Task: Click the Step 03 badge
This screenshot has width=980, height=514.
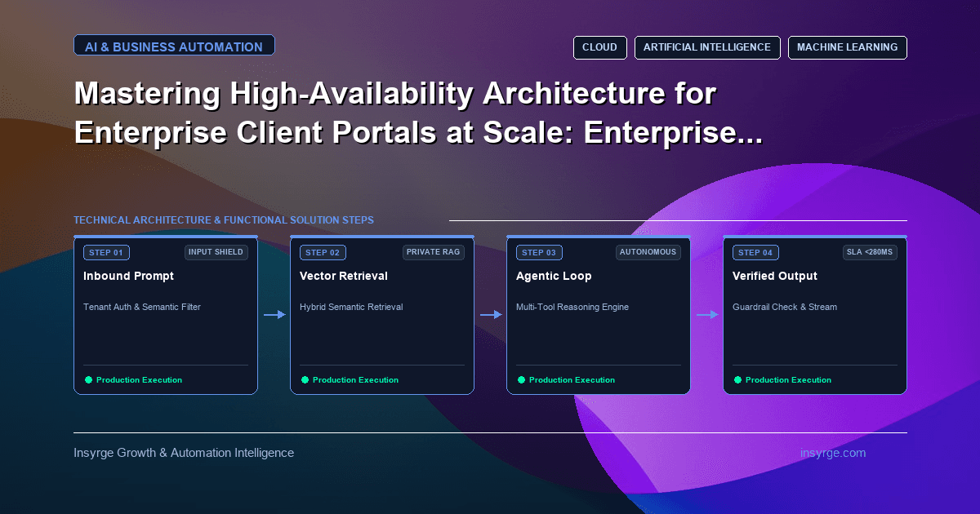Action: point(539,252)
